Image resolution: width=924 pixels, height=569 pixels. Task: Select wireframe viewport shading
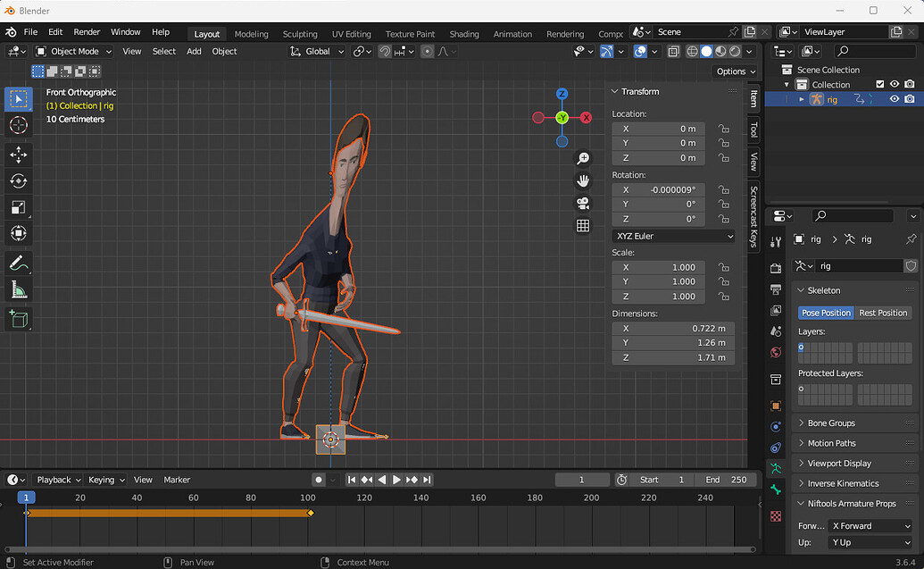(693, 51)
